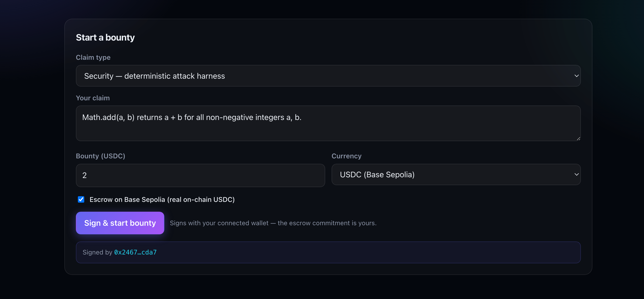Click the Bounty (USDC) label
The height and width of the screenshot is (299, 644).
pyautogui.click(x=100, y=156)
